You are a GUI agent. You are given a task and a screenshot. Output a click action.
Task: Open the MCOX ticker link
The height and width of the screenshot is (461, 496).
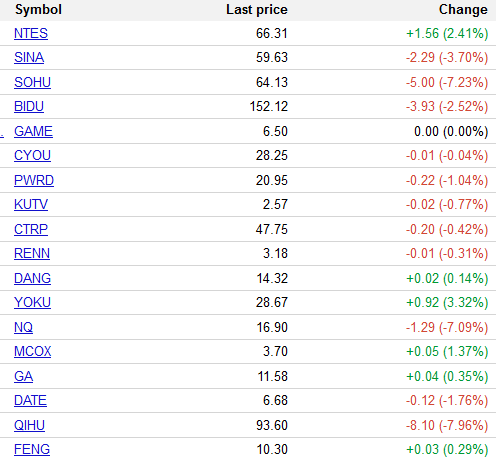click(x=33, y=351)
